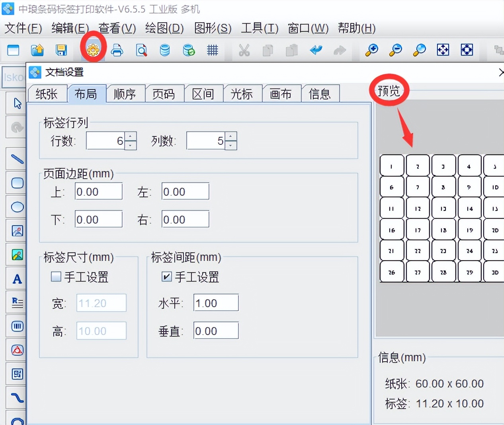The image size is (504, 425).
Task: Select the image insertion tool
Action: pos(16,230)
